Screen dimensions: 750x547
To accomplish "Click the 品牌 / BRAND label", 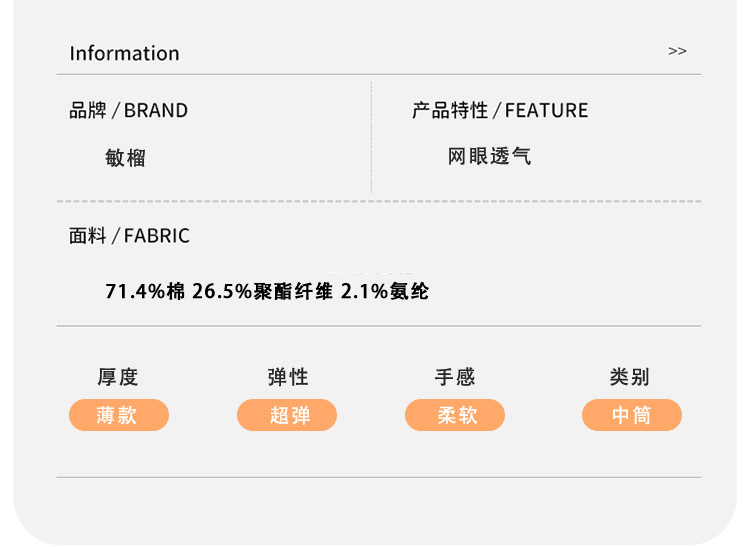I will pyautogui.click(x=128, y=110).
